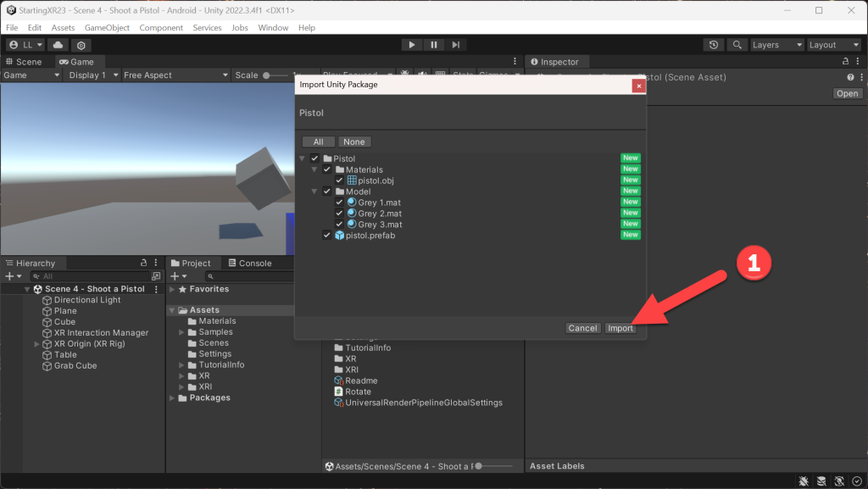Select UniversalRenderPipelineGlobalSettings asset

click(x=424, y=403)
